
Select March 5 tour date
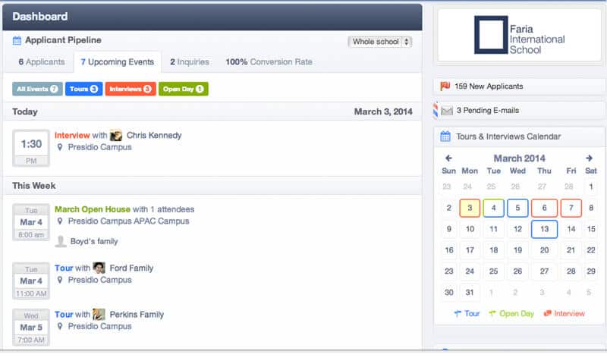point(517,208)
